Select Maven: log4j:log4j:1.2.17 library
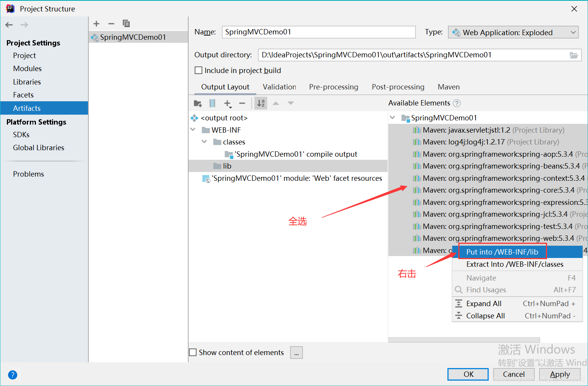588x386 pixels. click(x=488, y=142)
